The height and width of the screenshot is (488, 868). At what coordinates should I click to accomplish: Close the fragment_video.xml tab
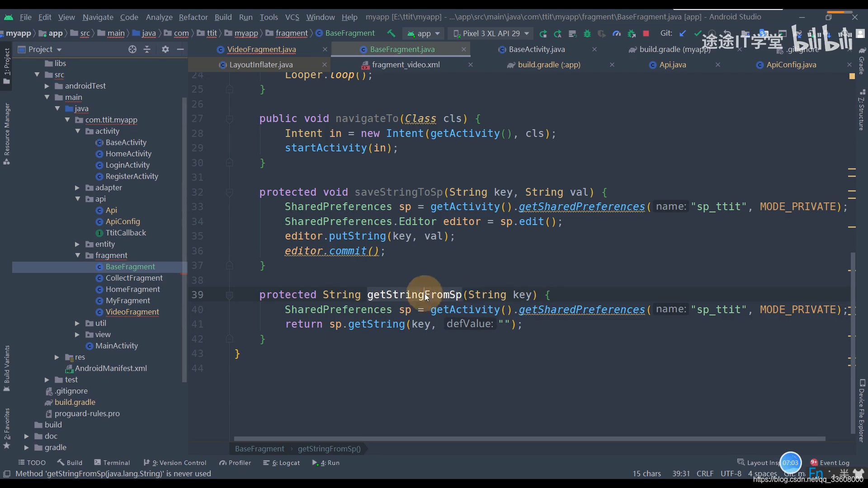pos(470,65)
